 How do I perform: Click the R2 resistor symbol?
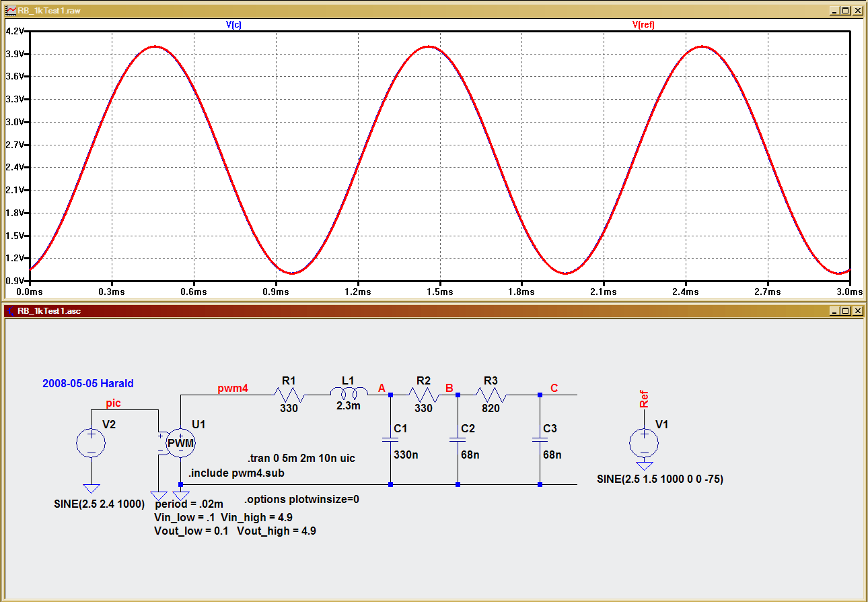[x=424, y=395]
